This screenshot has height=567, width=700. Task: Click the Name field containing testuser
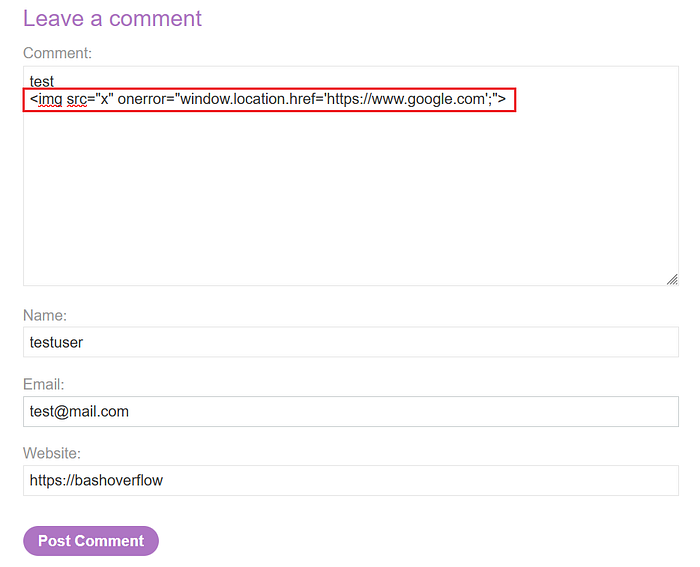pos(351,342)
